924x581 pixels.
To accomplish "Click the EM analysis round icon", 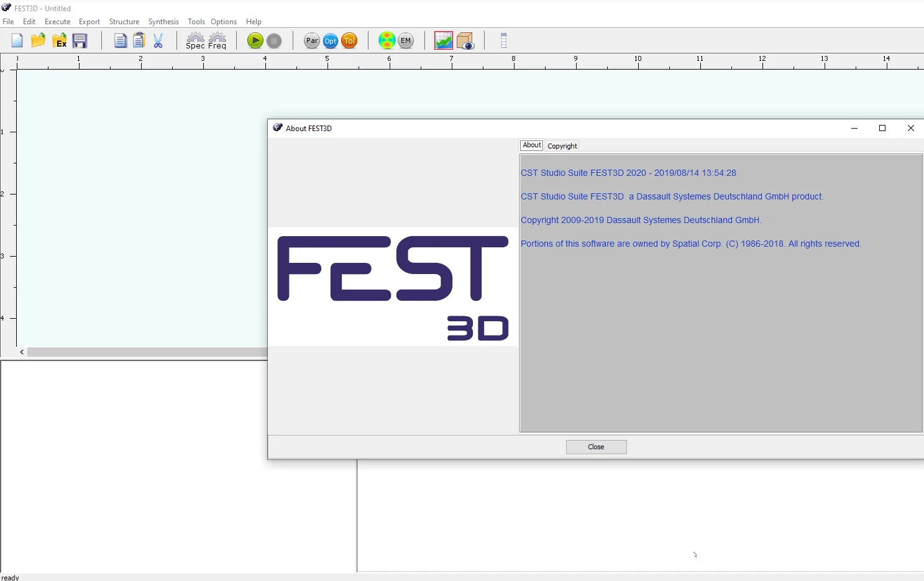I will 406,41.
